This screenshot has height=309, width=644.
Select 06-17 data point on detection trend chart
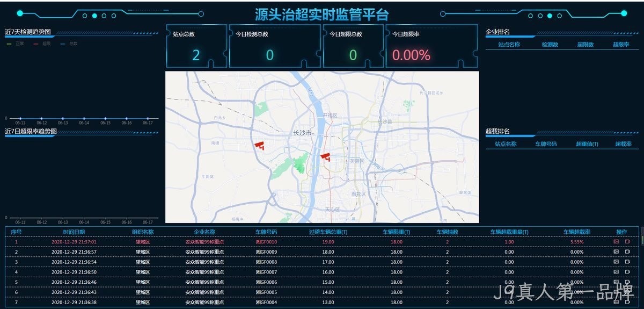point(148,118)
